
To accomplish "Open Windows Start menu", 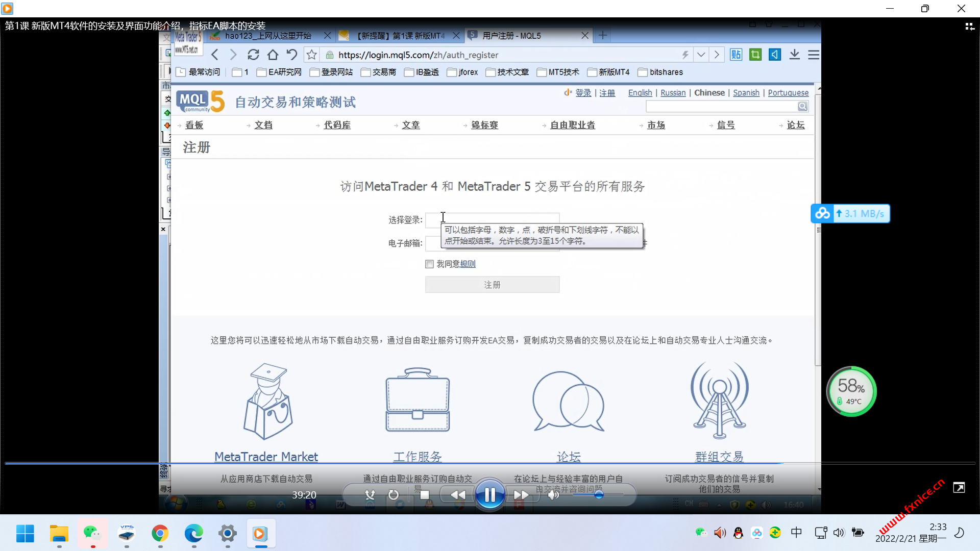I will coord(25,534).
